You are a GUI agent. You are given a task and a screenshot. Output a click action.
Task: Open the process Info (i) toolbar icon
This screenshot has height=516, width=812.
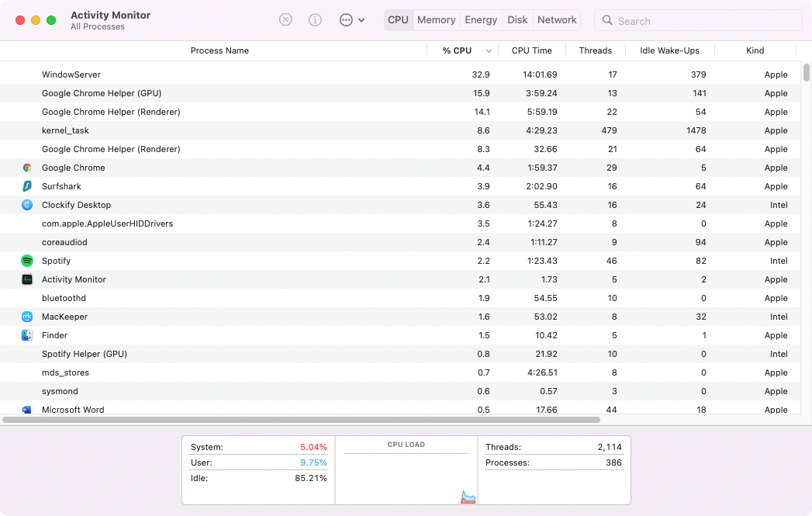(315, 19)
